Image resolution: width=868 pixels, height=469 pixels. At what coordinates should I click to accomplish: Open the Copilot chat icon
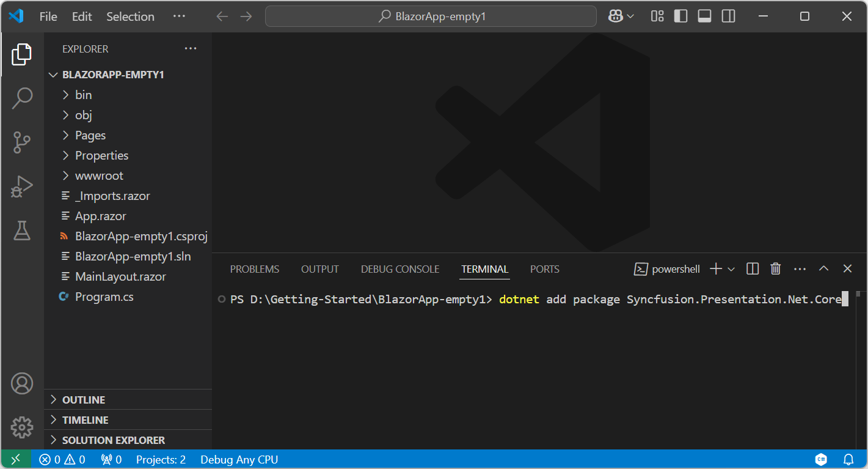pos(616,17)
